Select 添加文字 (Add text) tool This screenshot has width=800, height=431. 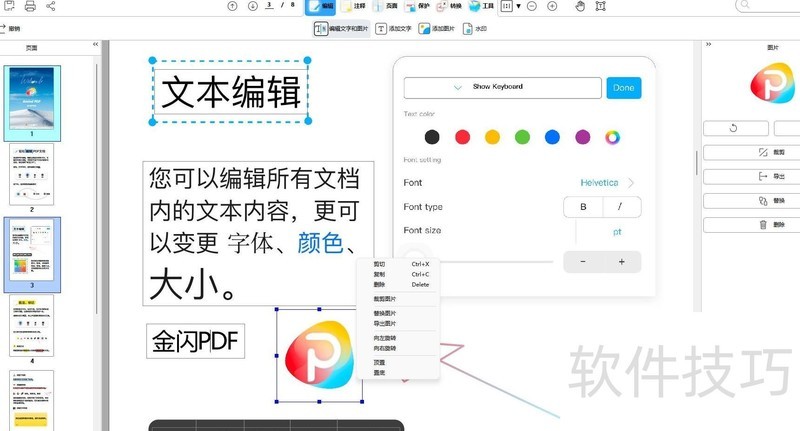[393, 29]
